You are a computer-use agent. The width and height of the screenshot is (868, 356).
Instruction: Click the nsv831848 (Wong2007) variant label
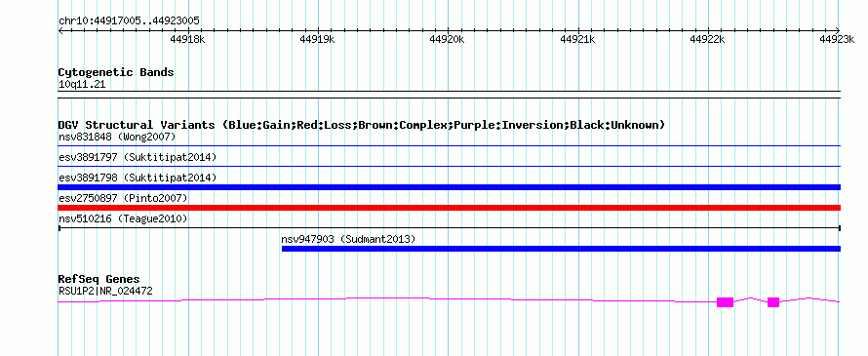pos(117,137)
